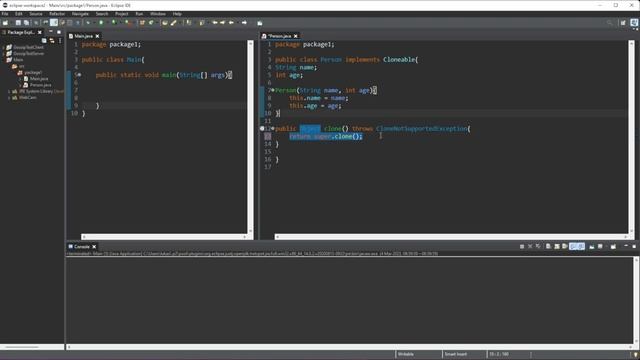Click Remove Launch X icon in Console
Image resolution: width=640 pixels, height=360 pixels.
click(x=530, y=247)
